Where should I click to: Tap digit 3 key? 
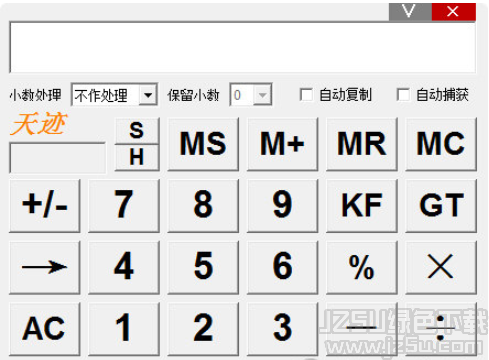coord(282,329)
